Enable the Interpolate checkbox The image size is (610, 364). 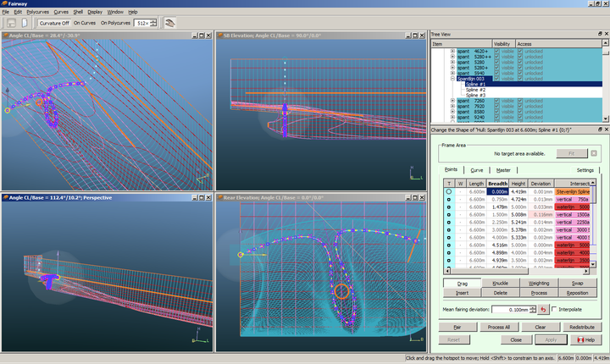pos(556,310)
